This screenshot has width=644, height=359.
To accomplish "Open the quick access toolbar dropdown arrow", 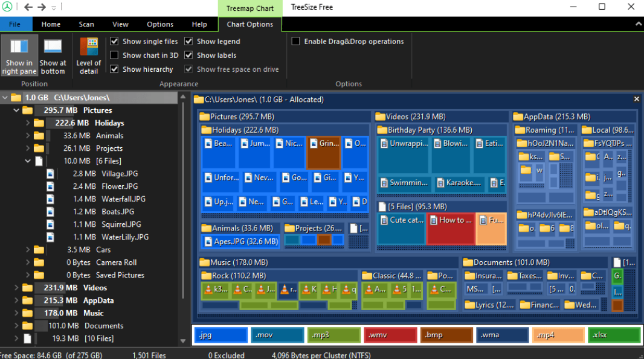I will tap(54, 7).
